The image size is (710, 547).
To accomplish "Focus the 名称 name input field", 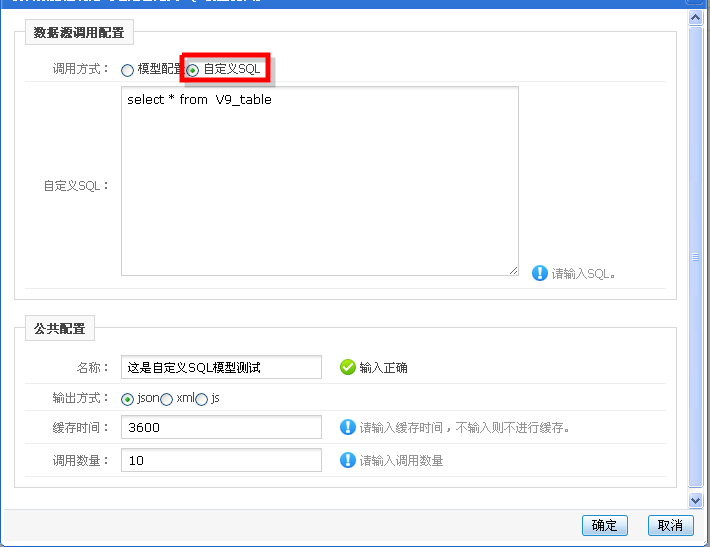I will (x=221, y=367).
